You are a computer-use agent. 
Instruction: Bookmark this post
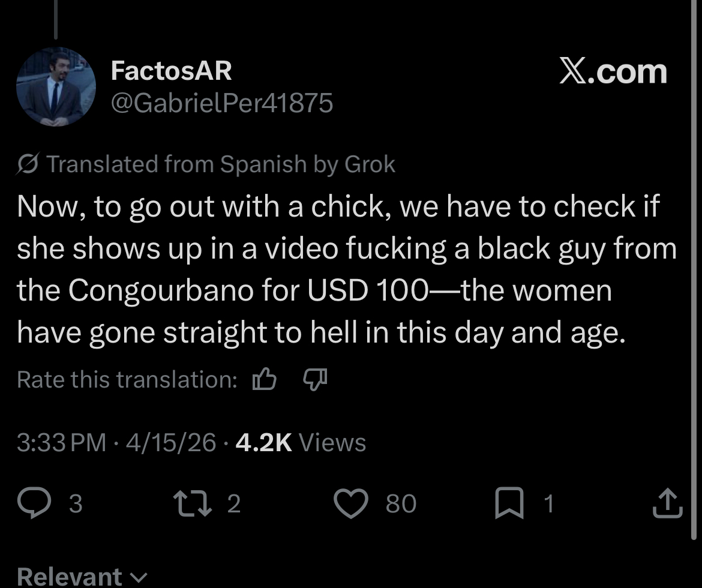(x=509, y=503)
